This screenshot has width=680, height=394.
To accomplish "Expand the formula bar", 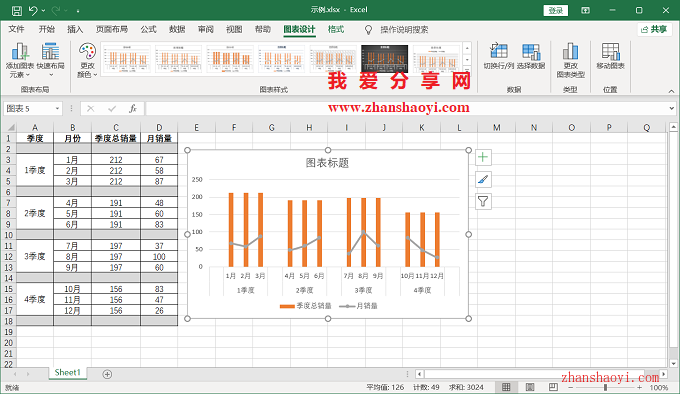I will (x=671, y=108).
